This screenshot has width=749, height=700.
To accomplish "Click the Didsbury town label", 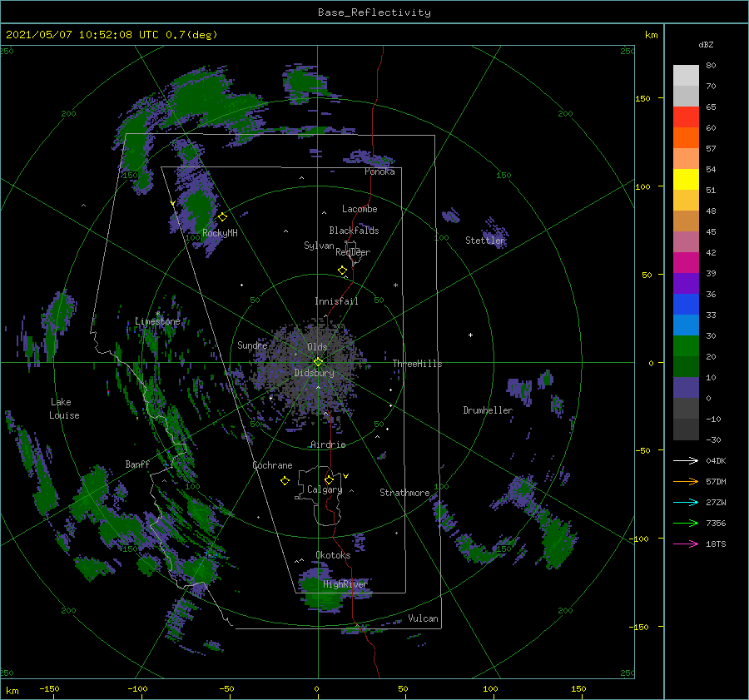I will (x=314, y=373).
